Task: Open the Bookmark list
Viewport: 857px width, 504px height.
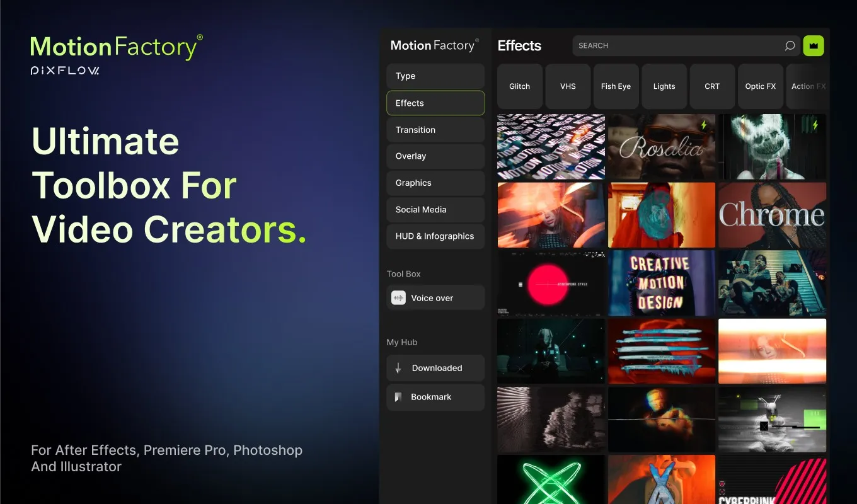Action: (435, 397)
